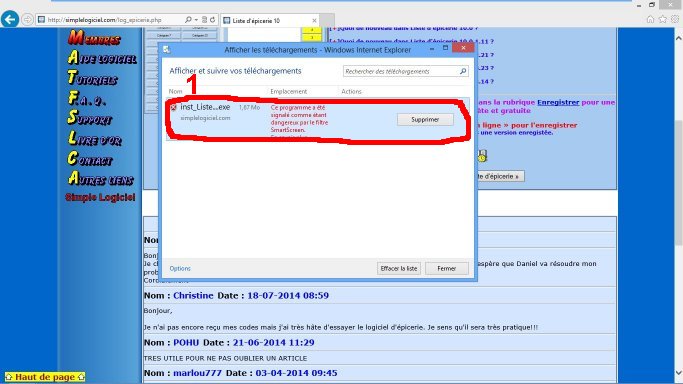
Task: Minimize the downloads dialog window
Action: click(431, 48)
